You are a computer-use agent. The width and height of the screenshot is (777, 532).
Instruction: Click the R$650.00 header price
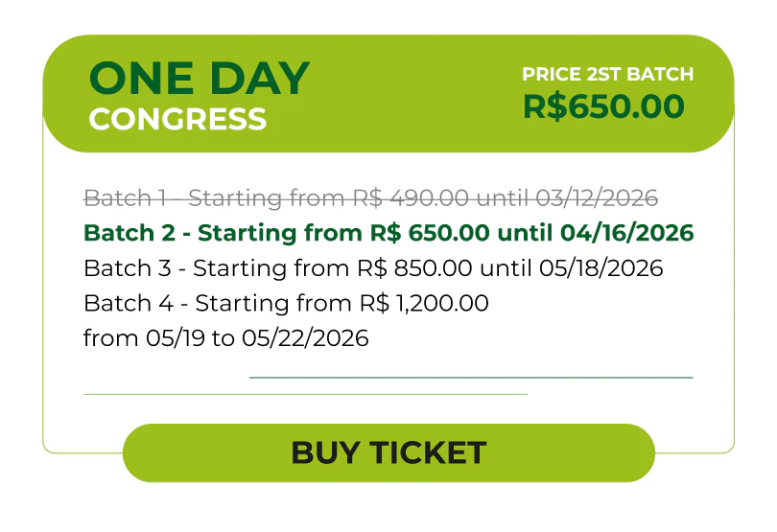[x=603, y=106]
